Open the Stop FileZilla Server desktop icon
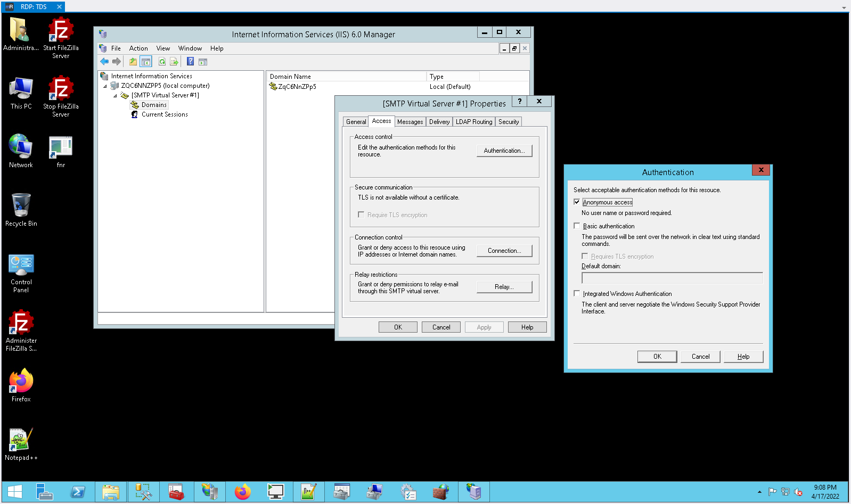 click(x=61, y=96)
